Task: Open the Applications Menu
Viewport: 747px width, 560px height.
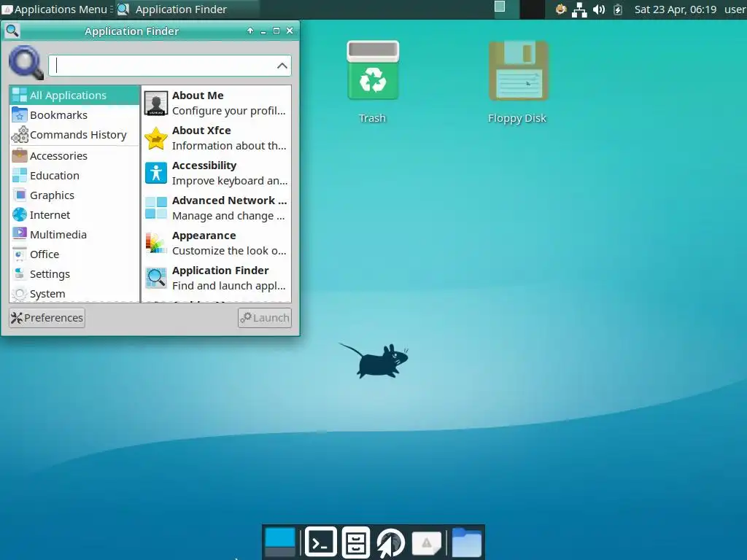Action: click(55, 9)
